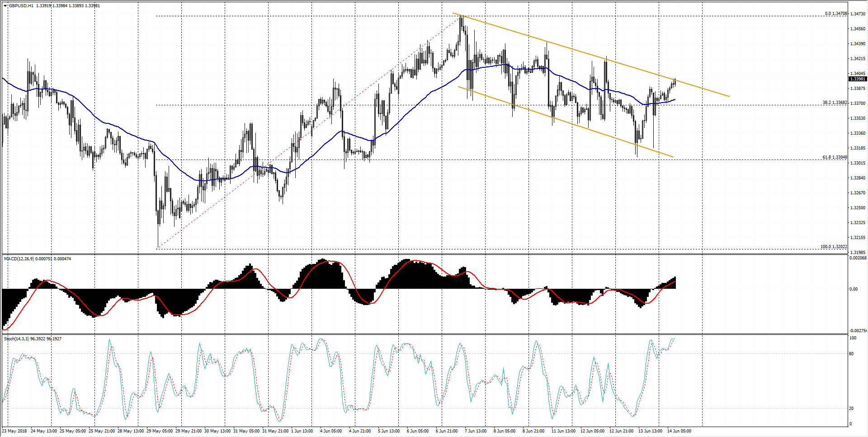The image size is (868, 437).
Task: Click the MACD(12,26,9) indicator label
Action: (19, 259)
